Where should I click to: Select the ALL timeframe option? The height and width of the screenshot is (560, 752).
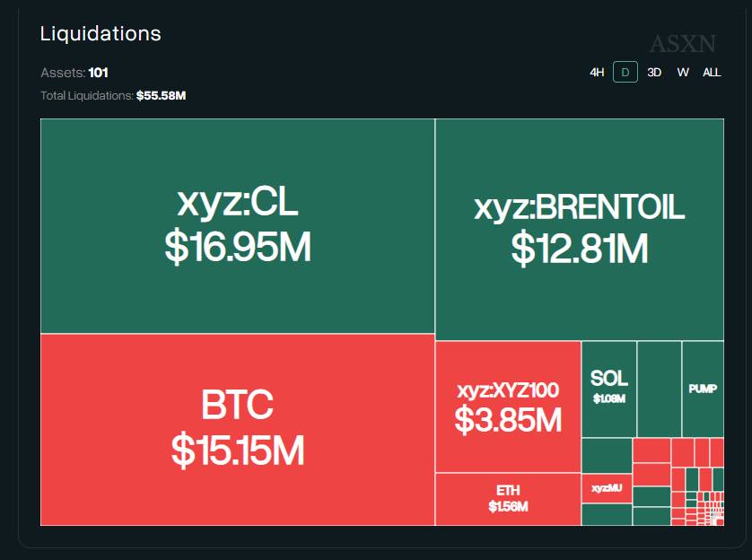712,73
